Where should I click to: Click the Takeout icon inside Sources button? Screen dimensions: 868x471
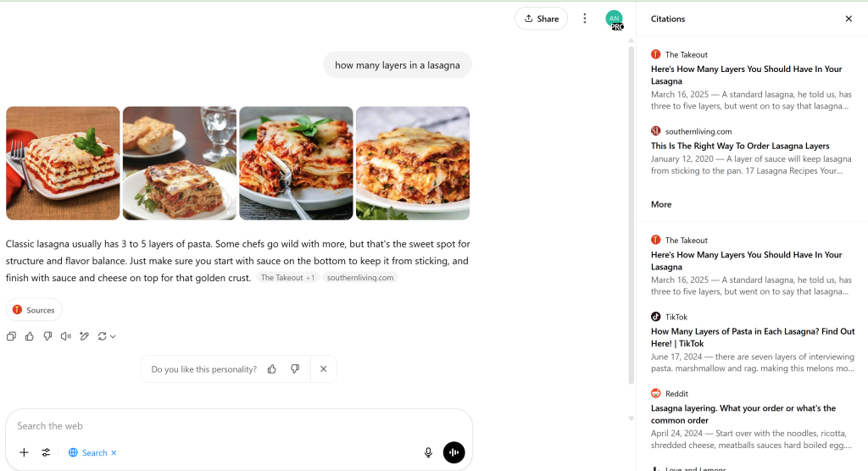coord(17,310)
